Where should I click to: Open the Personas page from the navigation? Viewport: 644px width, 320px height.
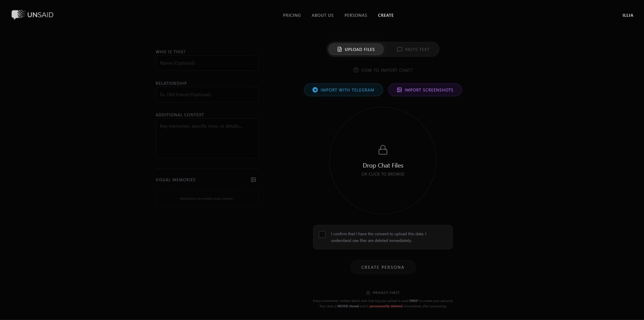[x=355, y=15]
